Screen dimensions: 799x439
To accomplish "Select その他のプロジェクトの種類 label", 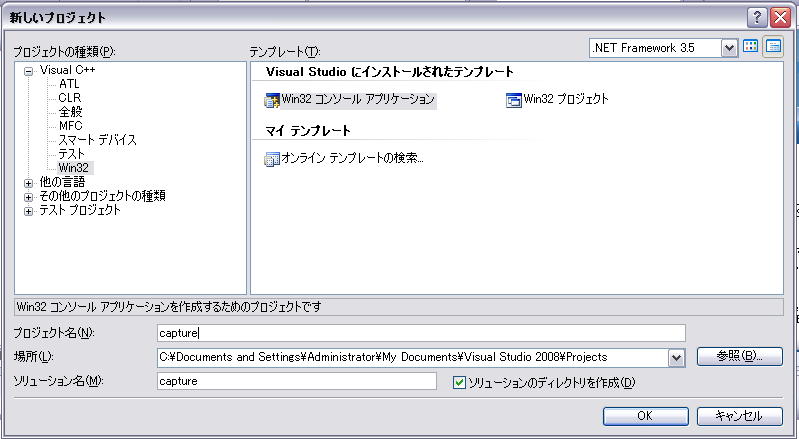I will 102,196.
